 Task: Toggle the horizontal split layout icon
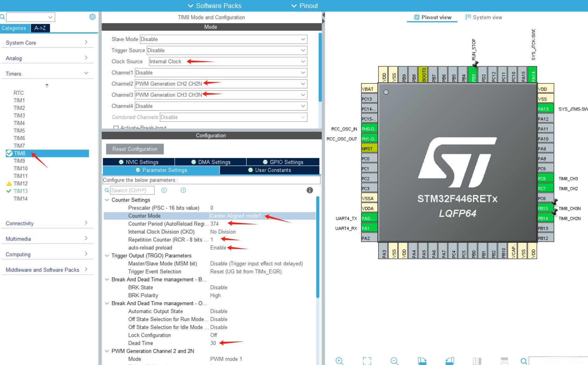504,361
